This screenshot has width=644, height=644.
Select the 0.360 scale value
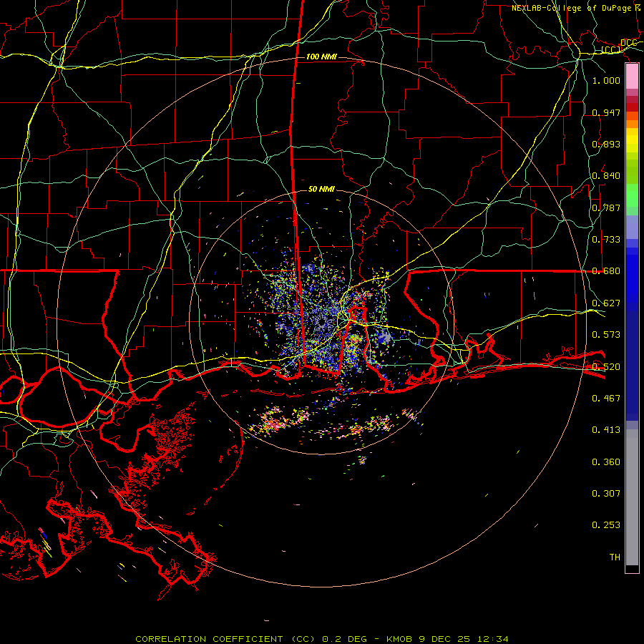[606, 462]
